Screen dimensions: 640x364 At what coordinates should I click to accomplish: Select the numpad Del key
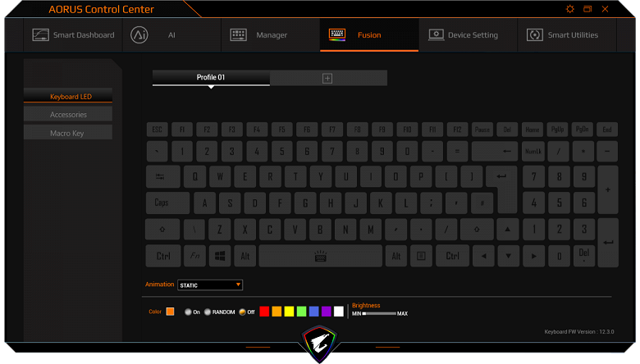[584, 256]
